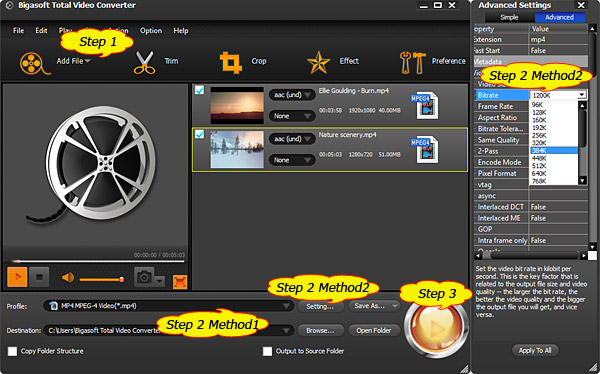Open the Option menu
The height and width of the screenshot is (374, 600).
[151, 31]
